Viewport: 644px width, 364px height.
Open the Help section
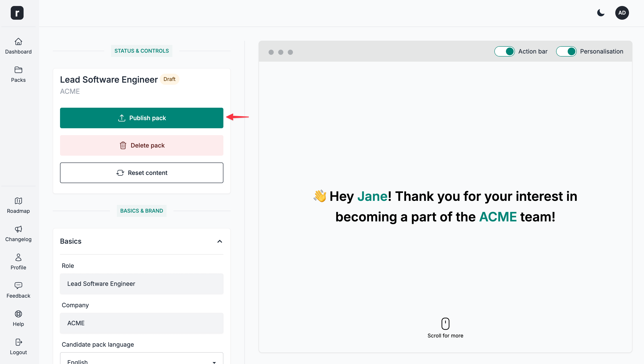click(x=18, y=318)
